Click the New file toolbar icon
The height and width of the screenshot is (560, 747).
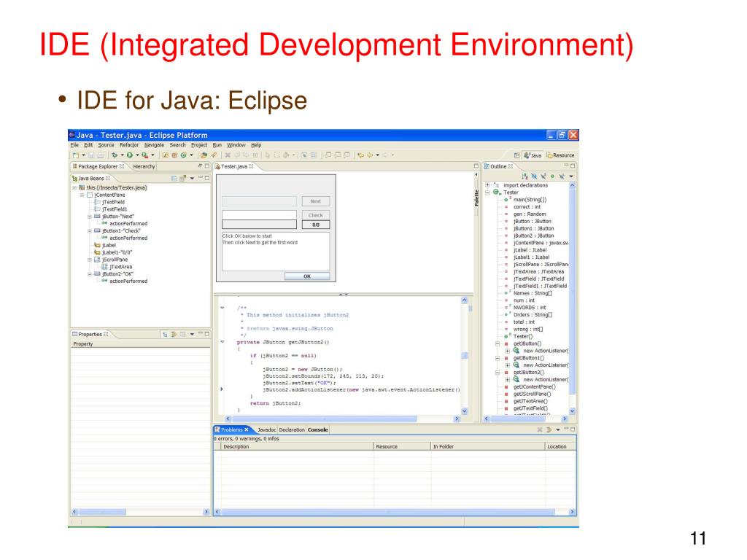click(75, 155)
